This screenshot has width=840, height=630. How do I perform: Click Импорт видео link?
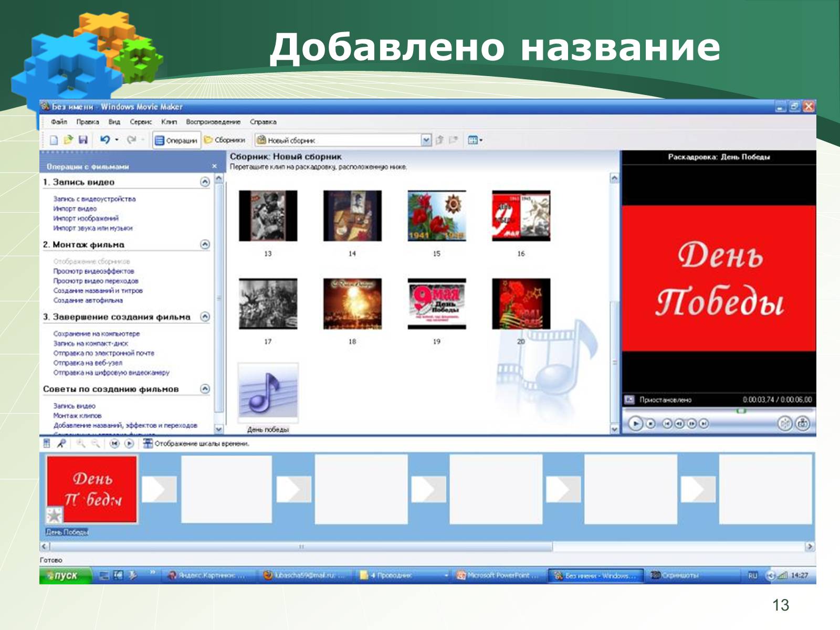[x=75, y=208]
